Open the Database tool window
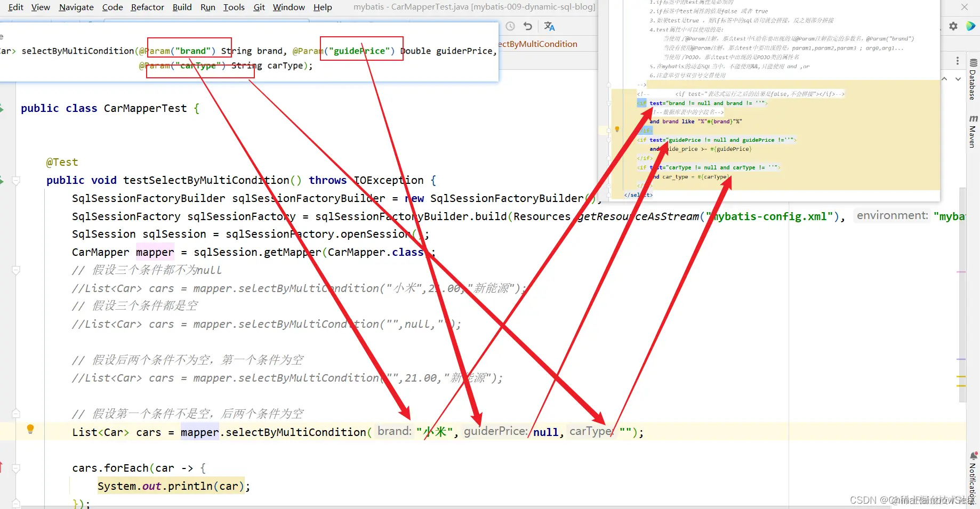The width and height of the screenshot is (980, 509). point(973,79)
